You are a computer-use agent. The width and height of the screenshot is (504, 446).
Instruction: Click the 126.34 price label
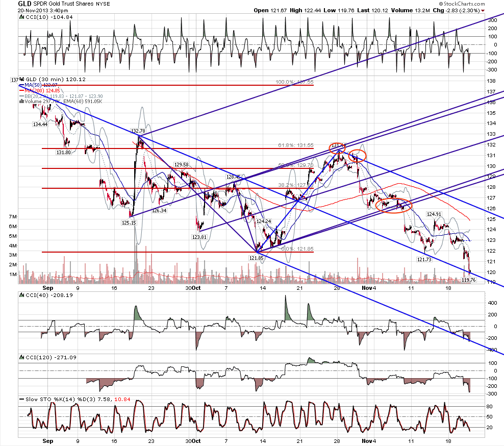click(159, 211)
